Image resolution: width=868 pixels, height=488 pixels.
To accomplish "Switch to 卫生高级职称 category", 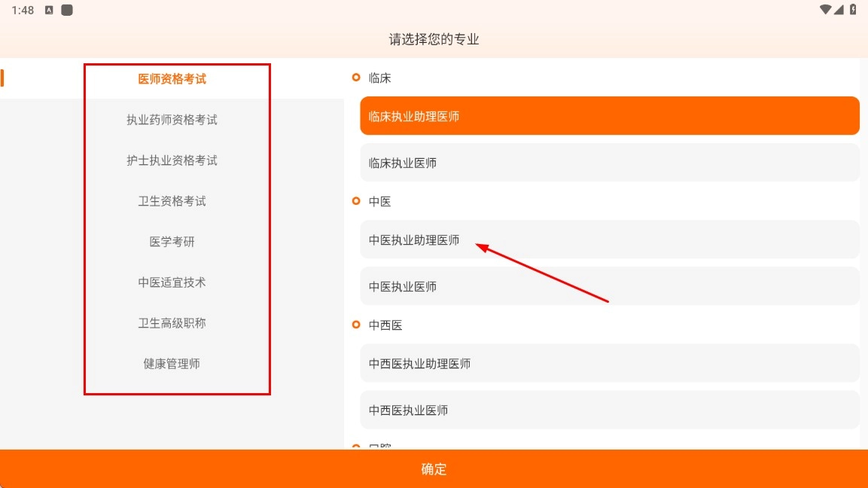I will coord(172,323).
